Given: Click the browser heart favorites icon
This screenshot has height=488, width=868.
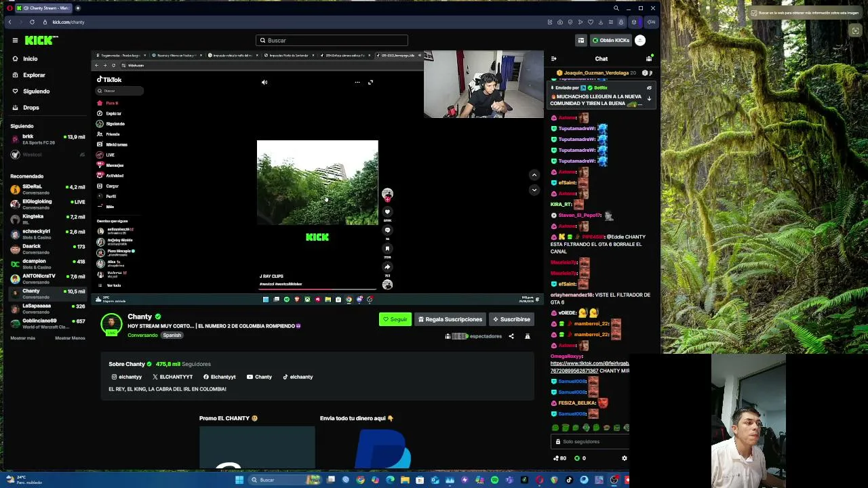Looking at the screenshot, I should 590,22.
